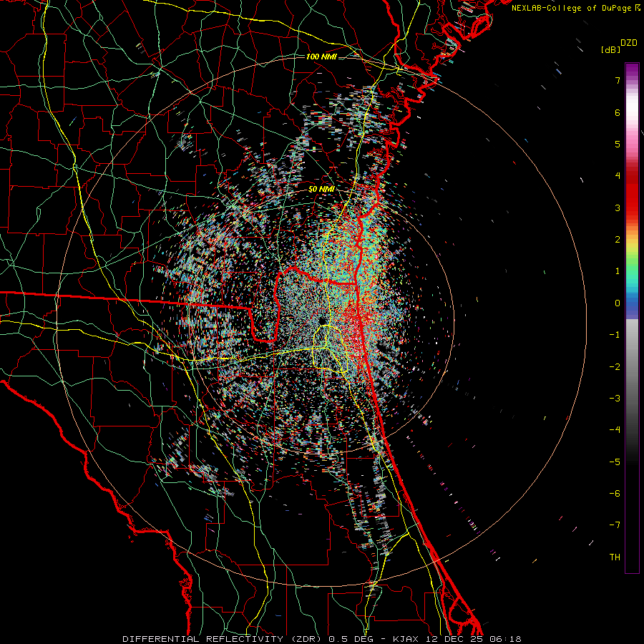Click the 7 value on the color legend
The image size is (644, 644).
click(x=618, y=80)
